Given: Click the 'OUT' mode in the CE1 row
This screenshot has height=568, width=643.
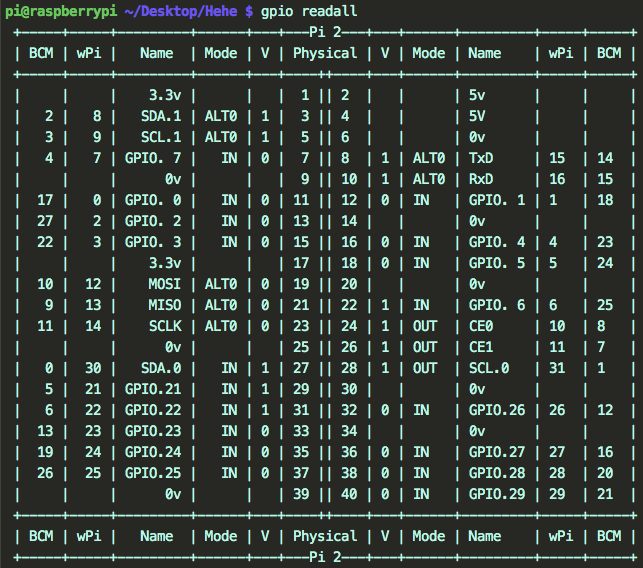Looking at the screenshot, I should (x=425, y=347).
